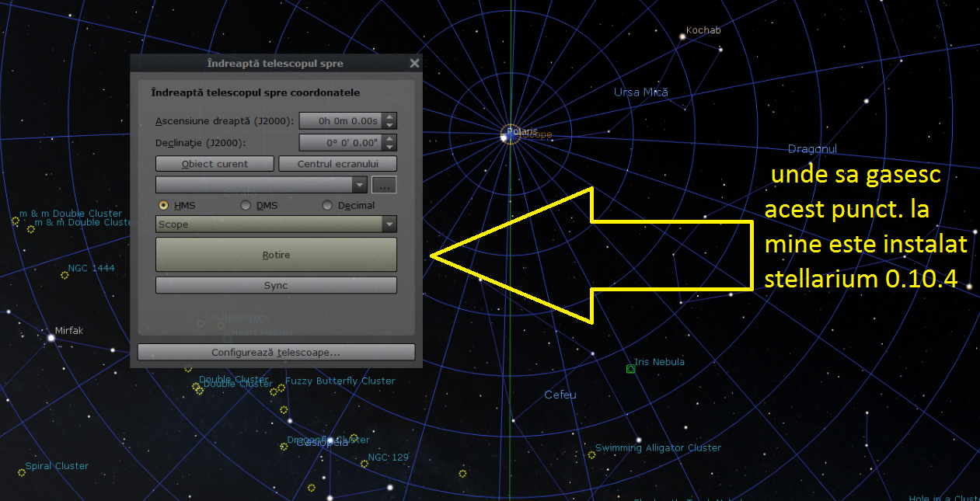Decrease Declinație with down arrow
This screenshot has height=501, width=980.
coord(390,147)
